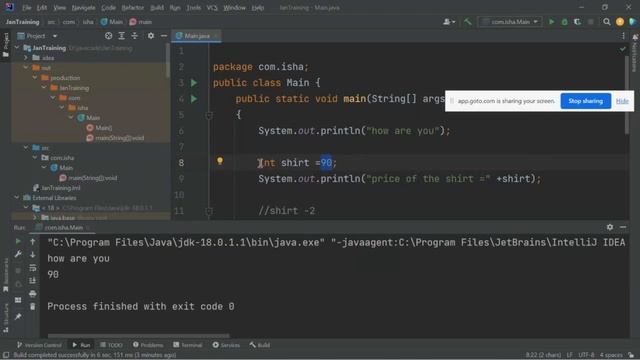The image size is (640, 360).
Task: Open the Navigate menu
Action: pos(83,7)
